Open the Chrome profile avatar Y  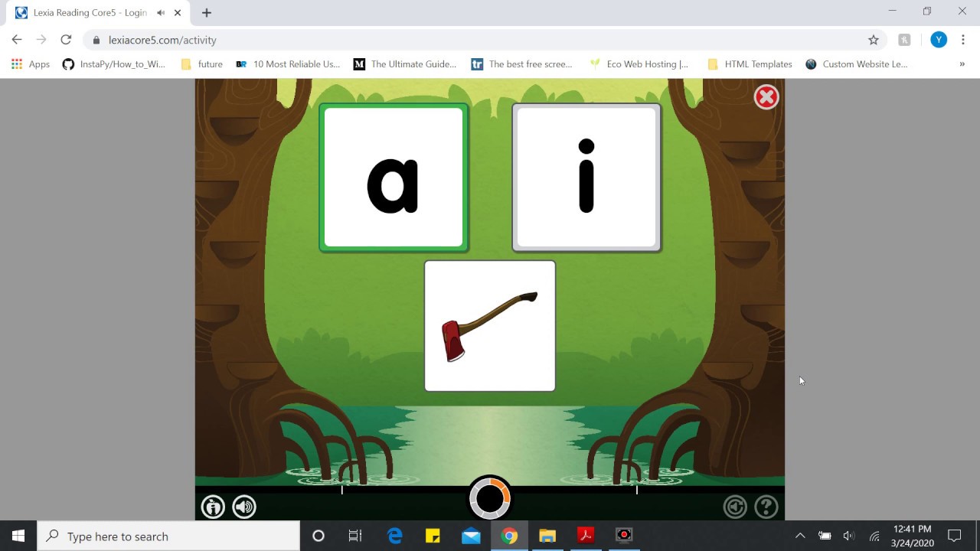(939, 40)
